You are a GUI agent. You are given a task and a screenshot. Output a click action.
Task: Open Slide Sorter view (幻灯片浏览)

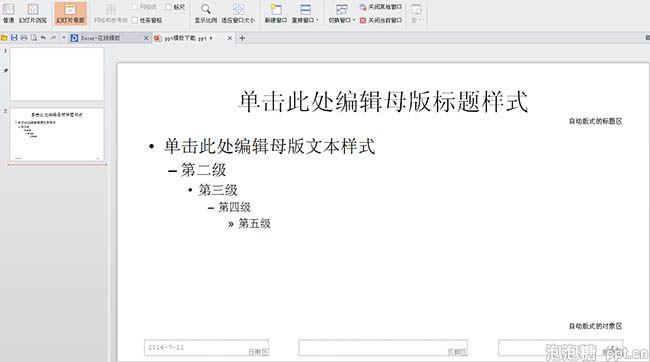[33, 13]
